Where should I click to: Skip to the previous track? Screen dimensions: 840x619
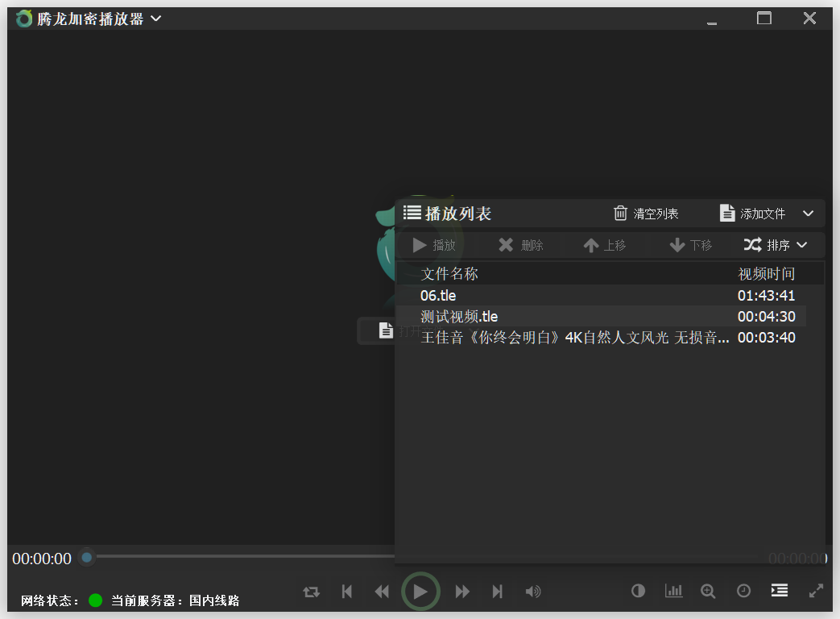coord(347,591)
